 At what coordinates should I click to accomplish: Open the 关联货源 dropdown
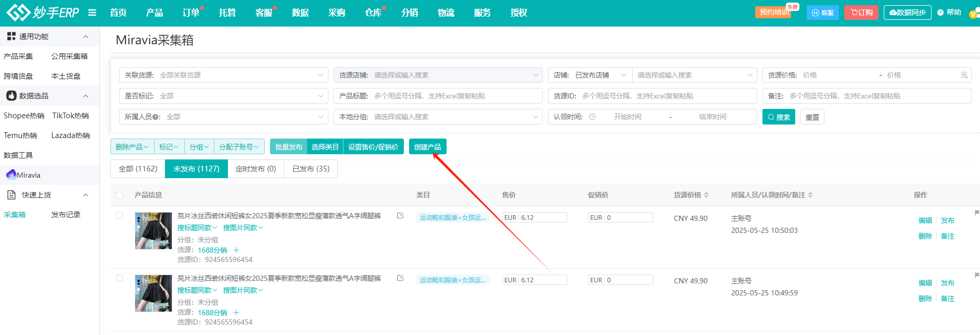[224, 75]
